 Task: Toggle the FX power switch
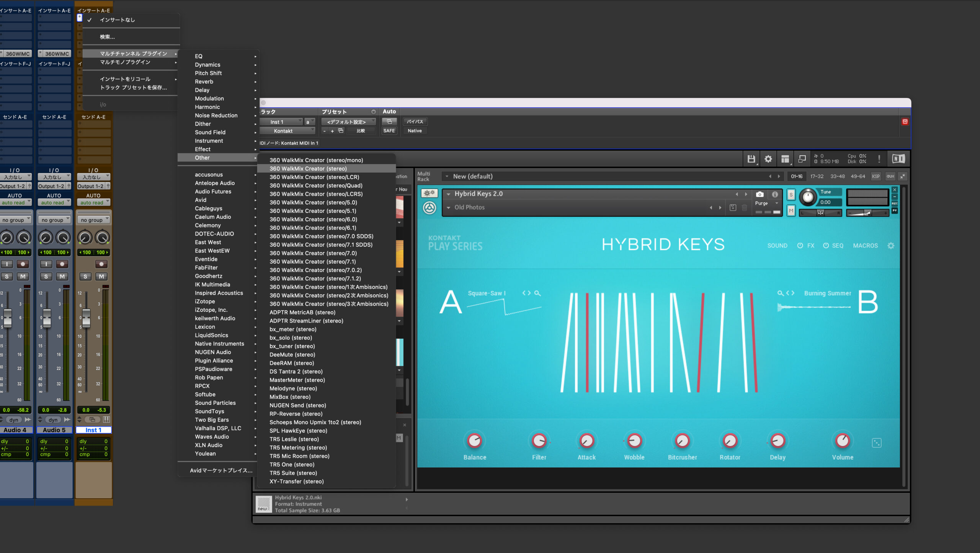pyautogui.click(x=800, y=246)
